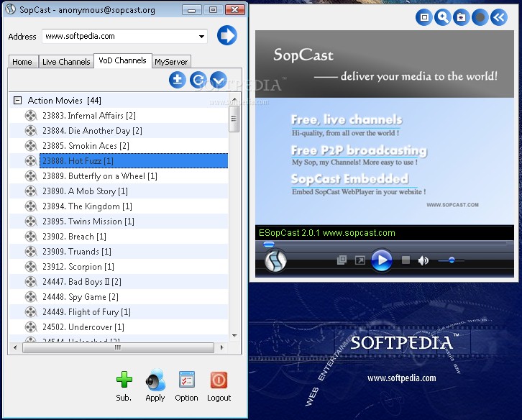Click the blue refresh channel list icon
Image resolution: width=522 pixels, height=420 pixels.
[198, 80]
